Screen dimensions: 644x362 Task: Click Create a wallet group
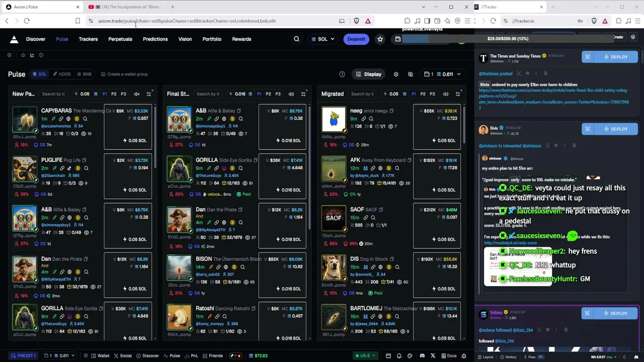tap(124, 74)
